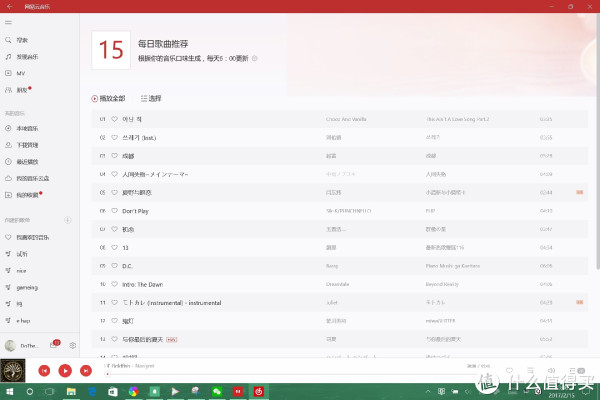Open the user profile avatar
The height and width of the screenshot is (400, 600).
[10, 346]
